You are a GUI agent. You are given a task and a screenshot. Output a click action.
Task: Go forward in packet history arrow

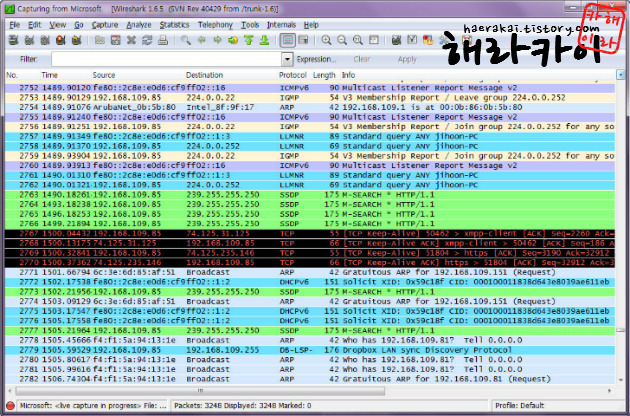coord(217,40)
